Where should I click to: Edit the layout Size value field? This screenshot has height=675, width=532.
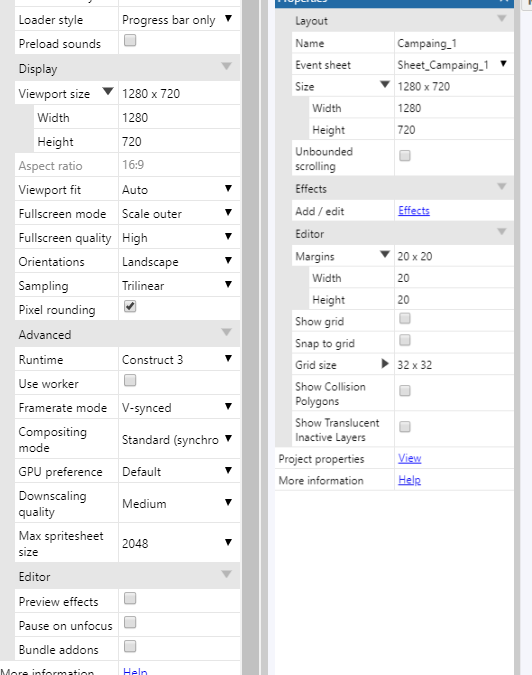point(454,87)
